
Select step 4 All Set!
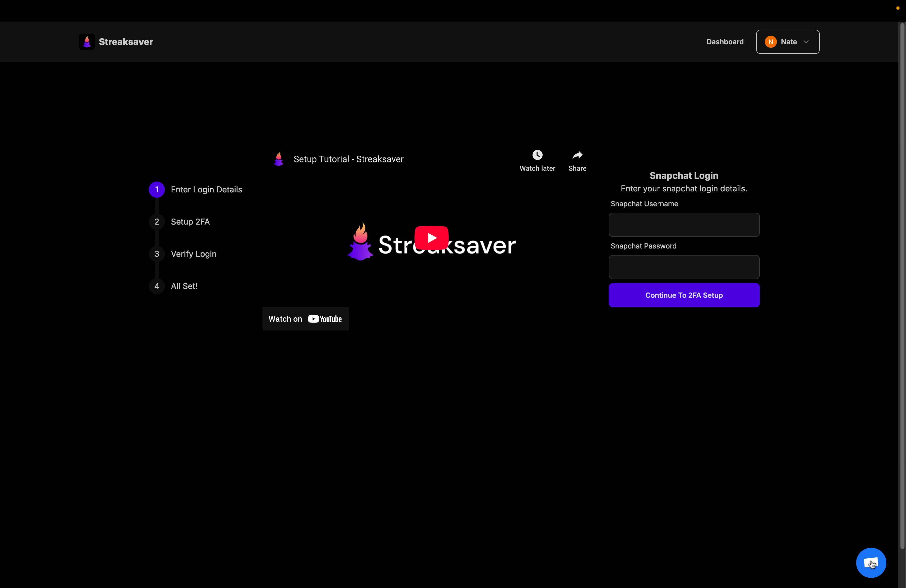click(x=173, y=286)
